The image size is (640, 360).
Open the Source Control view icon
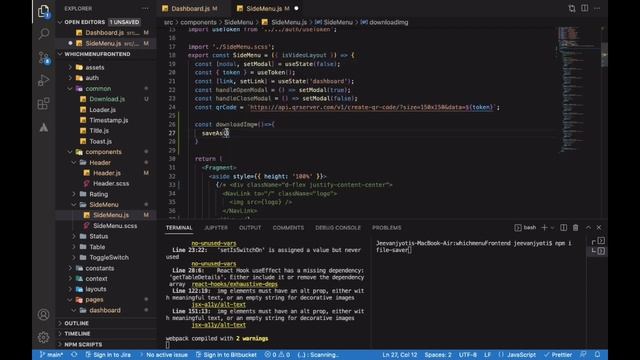pyautogui.click(x=43, y=58)
